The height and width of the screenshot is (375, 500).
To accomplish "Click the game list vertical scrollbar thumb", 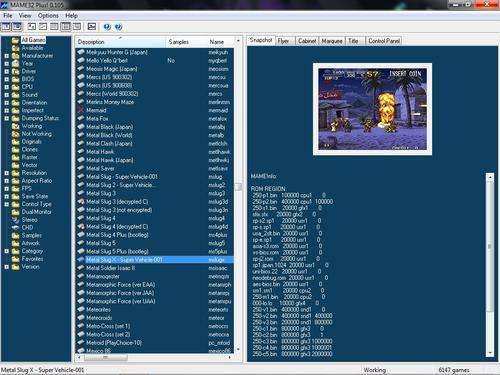I will coord(238,186).
